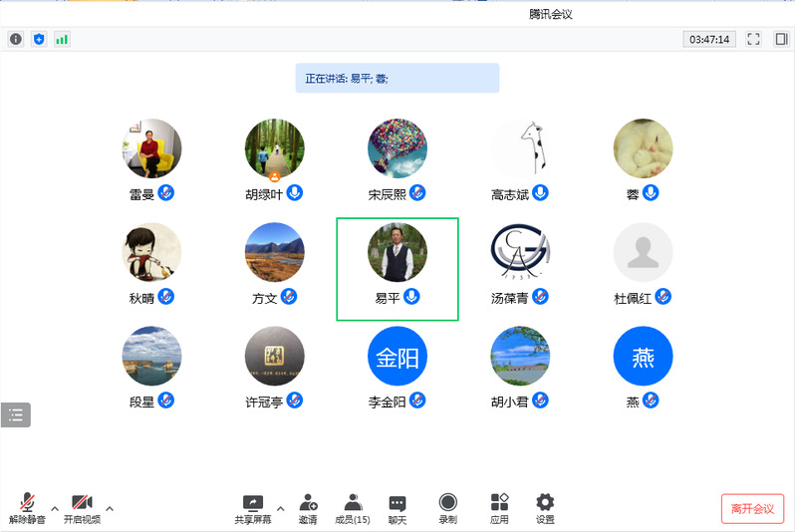Open the 成员(15) members list

tap(352, 508)
